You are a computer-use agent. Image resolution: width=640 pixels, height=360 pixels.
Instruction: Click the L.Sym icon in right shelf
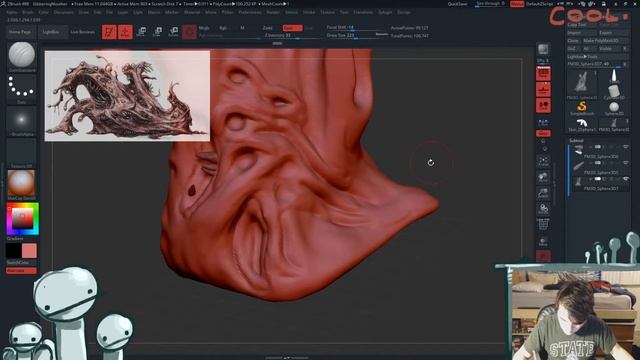point(543,122)
